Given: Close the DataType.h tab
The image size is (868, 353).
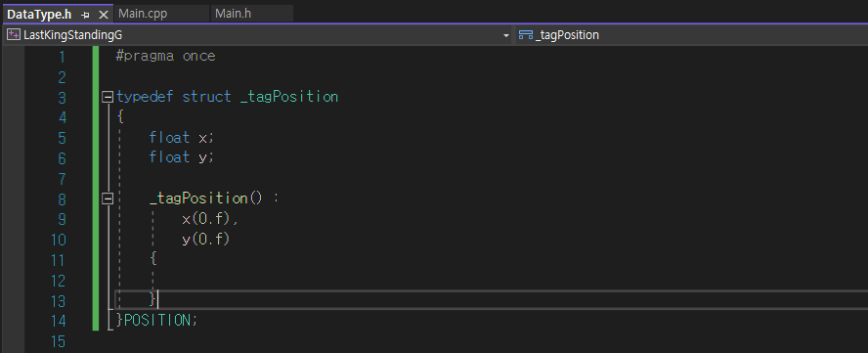Looking at the screenshot, I should [x=103, y=15].
